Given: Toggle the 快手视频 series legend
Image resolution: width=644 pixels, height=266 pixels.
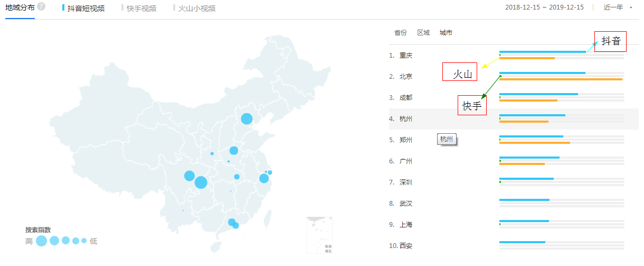Looking at the screenshot, I should pyautogui.click(x=141, y=8).
